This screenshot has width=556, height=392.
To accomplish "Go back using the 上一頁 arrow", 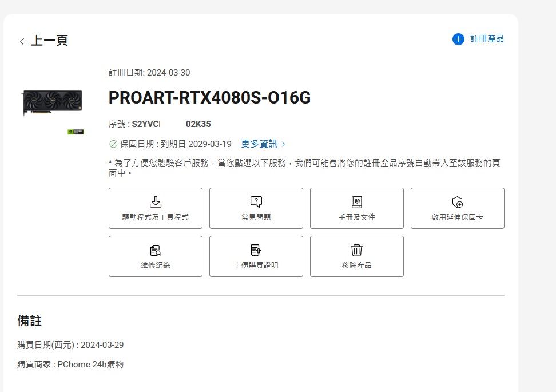I will pyautogui.click(x=22, y=42).
